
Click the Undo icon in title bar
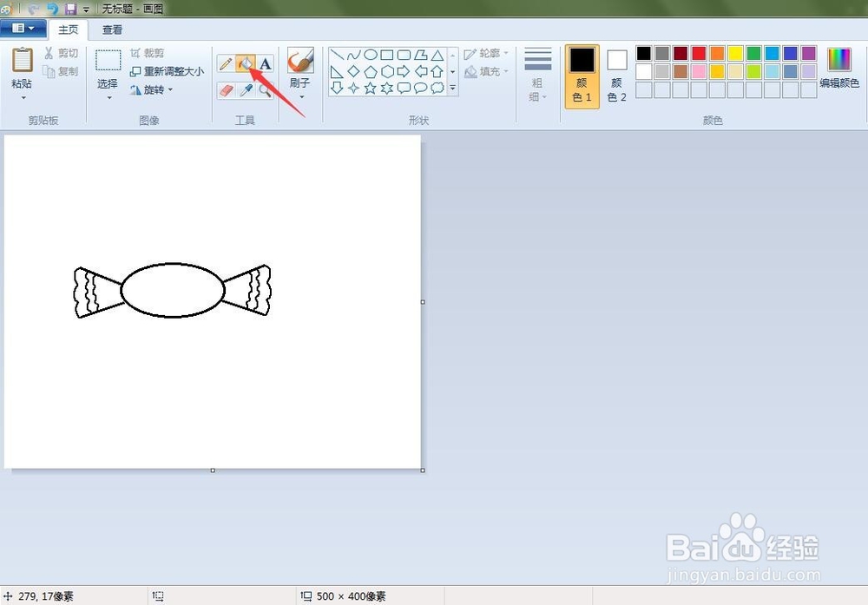pyautogui.click(x=53, y=9)
